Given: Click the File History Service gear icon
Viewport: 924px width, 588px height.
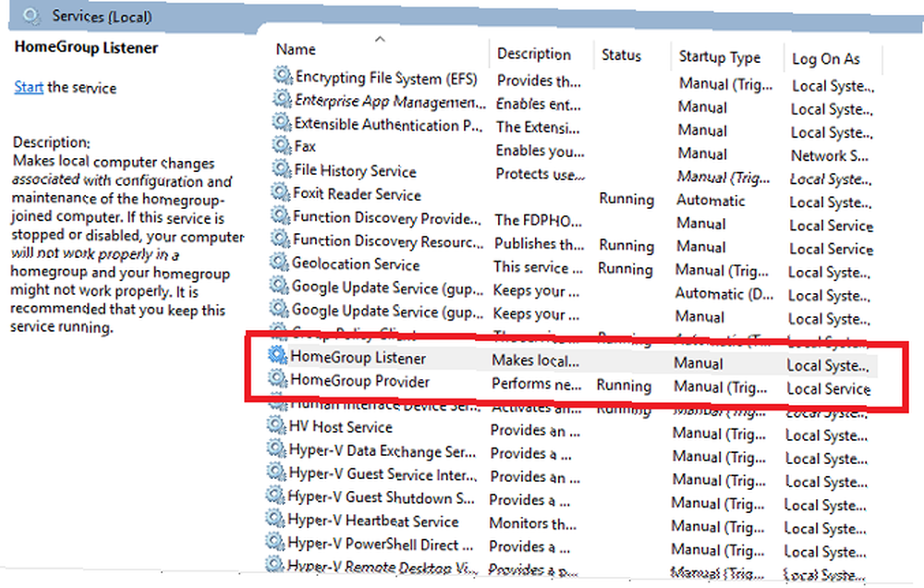Looking at the screenshot, I should click(281, 169).
